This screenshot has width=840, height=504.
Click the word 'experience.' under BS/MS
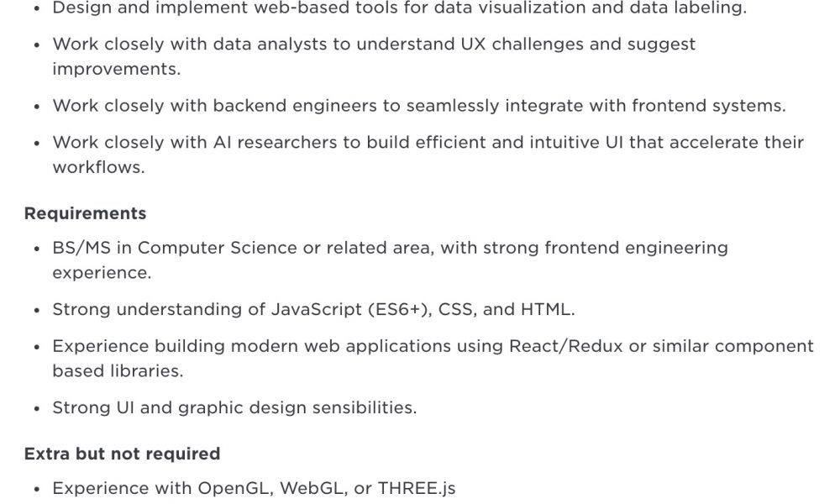pos(102,273)
